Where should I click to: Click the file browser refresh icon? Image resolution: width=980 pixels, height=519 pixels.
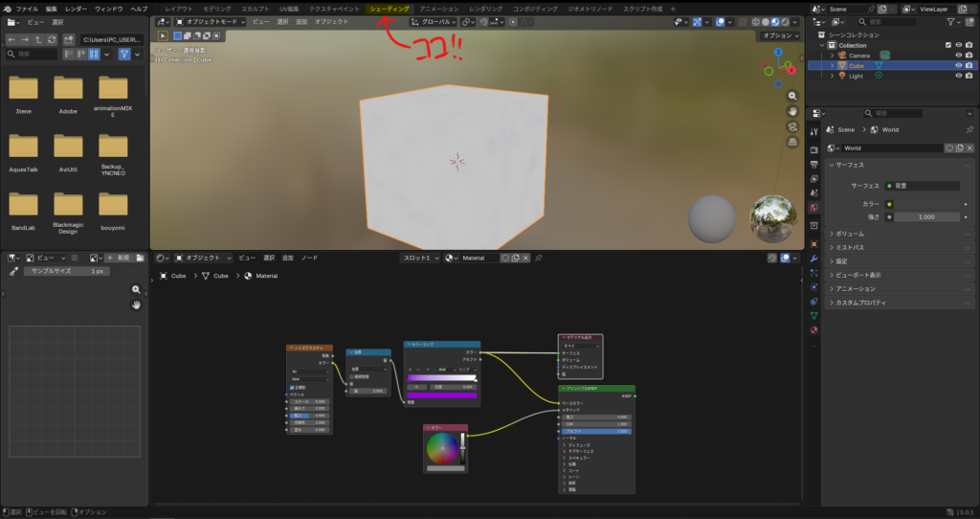[53, 39]
